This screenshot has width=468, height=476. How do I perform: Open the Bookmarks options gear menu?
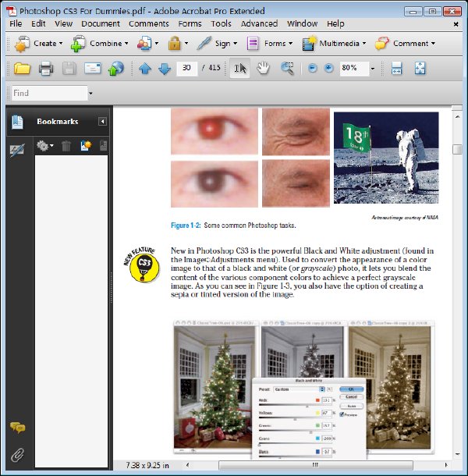coord(45,146)
